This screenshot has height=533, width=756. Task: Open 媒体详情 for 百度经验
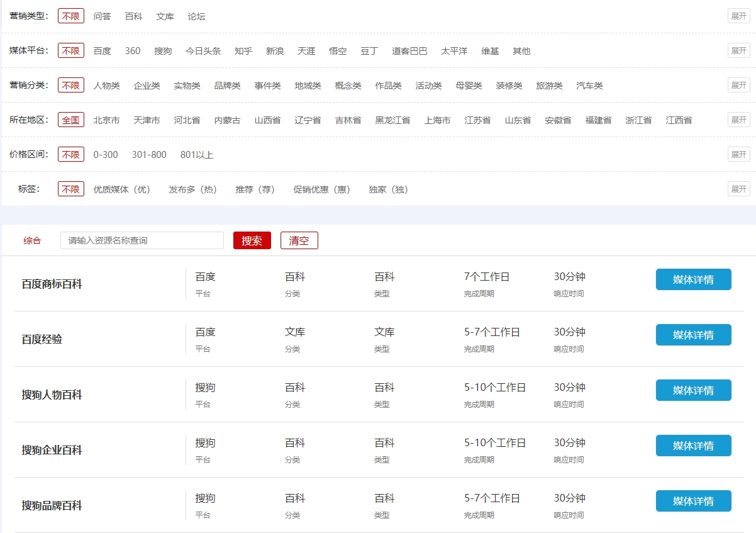point(693,335)
